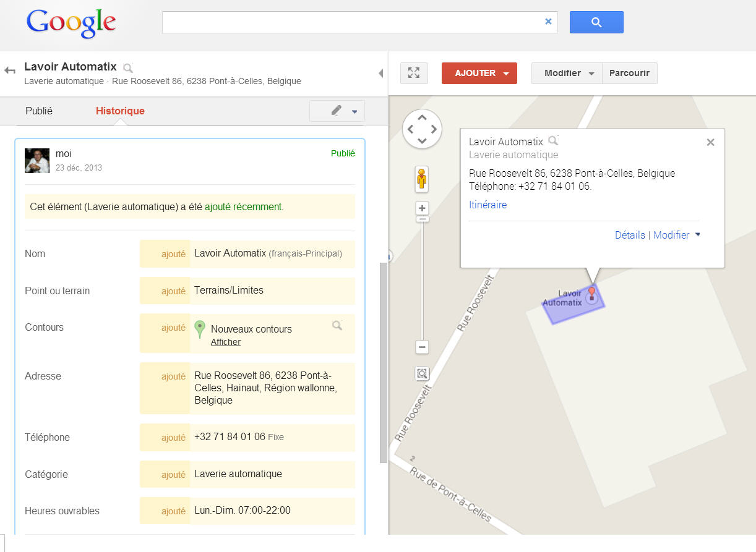Click the user avatar photo for moi
Screen dimensions: 756x552
click(37, 161)
